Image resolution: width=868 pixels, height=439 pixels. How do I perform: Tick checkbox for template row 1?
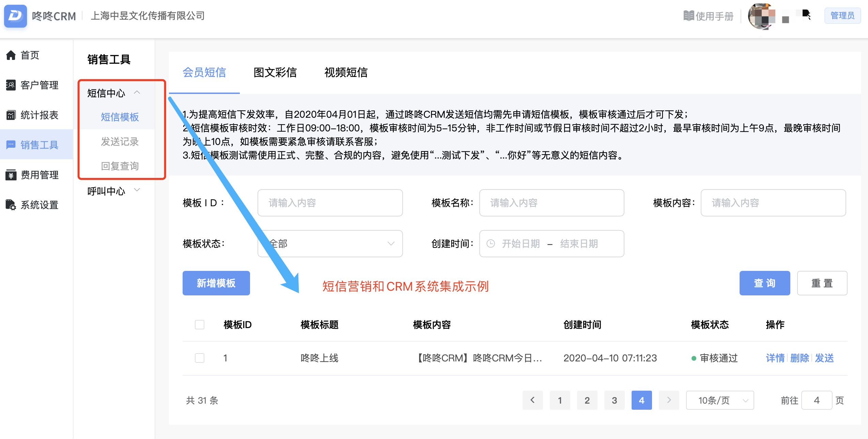click(200, 358)
